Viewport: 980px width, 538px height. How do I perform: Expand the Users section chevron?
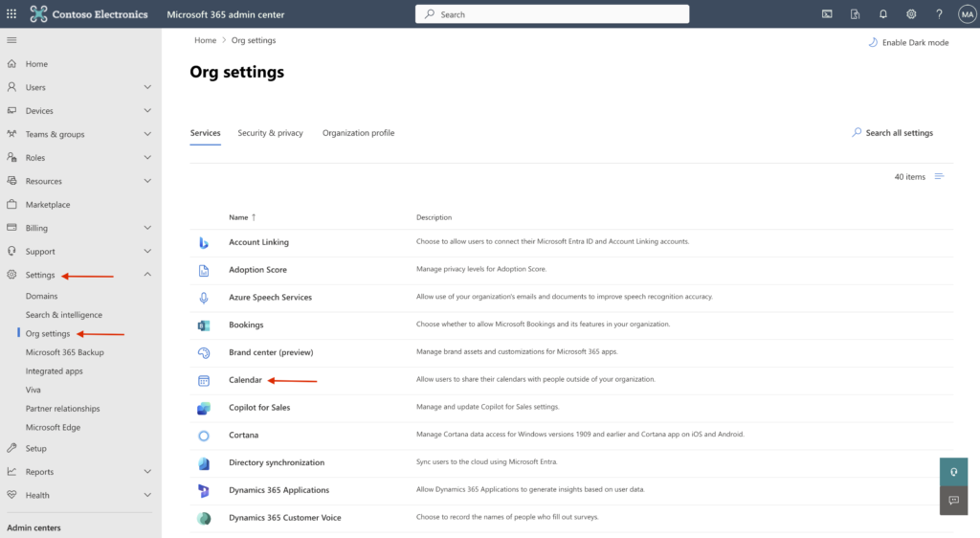[147, 87]
